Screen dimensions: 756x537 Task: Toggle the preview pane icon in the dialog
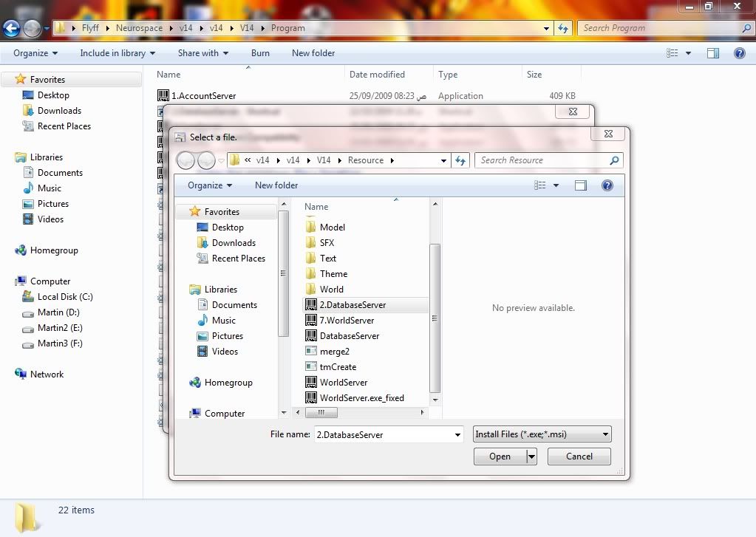point(581,185)
